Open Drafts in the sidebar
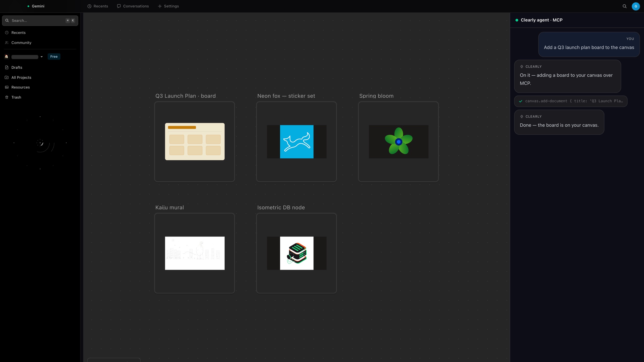This screenshot has height=362, width=644. click(40, 67)
